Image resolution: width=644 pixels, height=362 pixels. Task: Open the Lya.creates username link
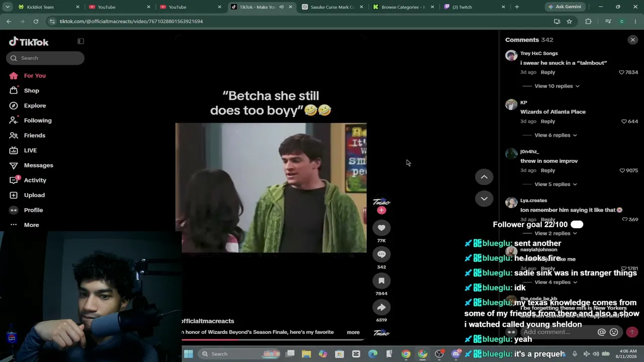[533, 201]
